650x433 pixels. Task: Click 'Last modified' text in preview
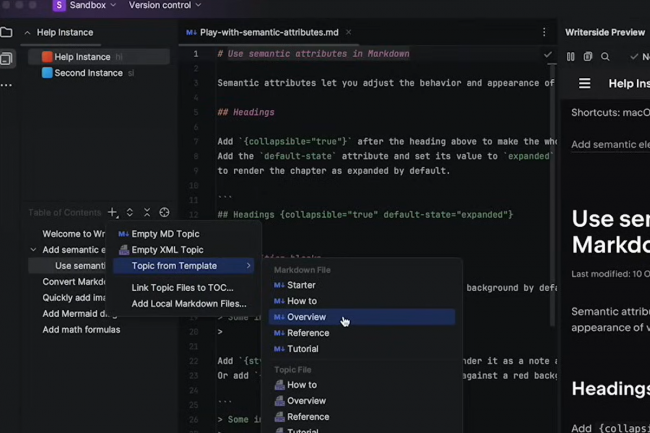tap(610, 274)
